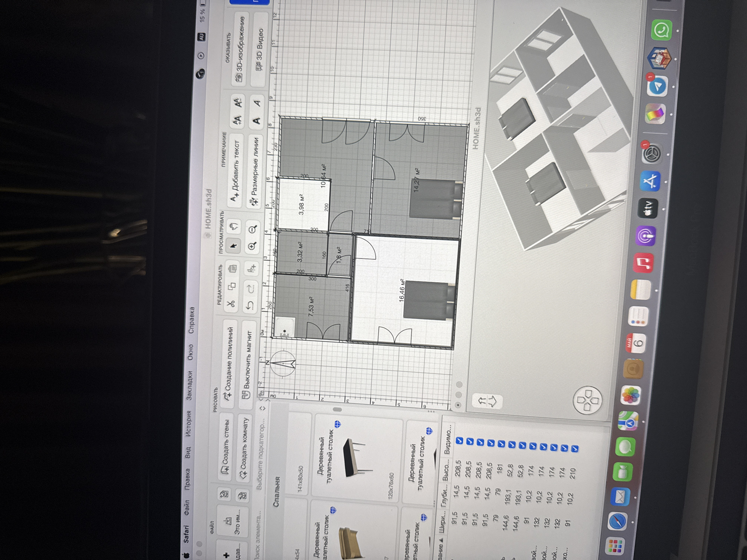Toggle italic text style icon
The width and height of the screenshot is (747, 560).
pos(257,103)
